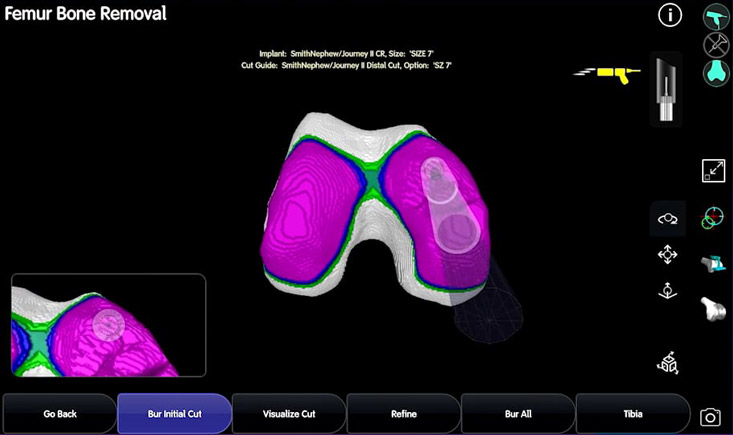Click the yellow handpiece speed indicator
The width and height of the screenshot is (733, 435).
(607, 74)
